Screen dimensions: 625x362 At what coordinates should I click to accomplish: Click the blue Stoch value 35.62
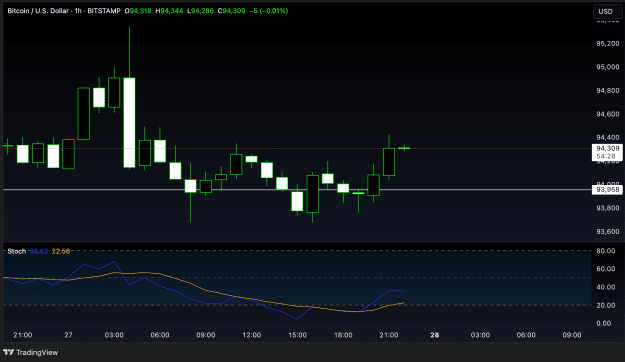click(x=39, y=251)
